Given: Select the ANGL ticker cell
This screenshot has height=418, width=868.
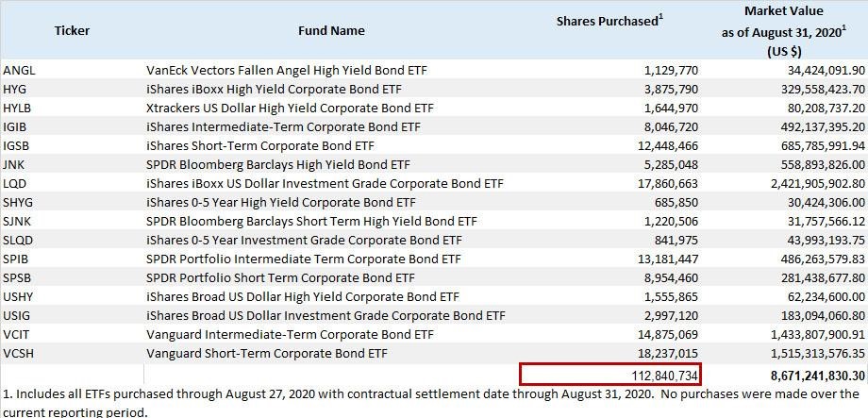Looking at the screenshot, I should tap(20, 70).
